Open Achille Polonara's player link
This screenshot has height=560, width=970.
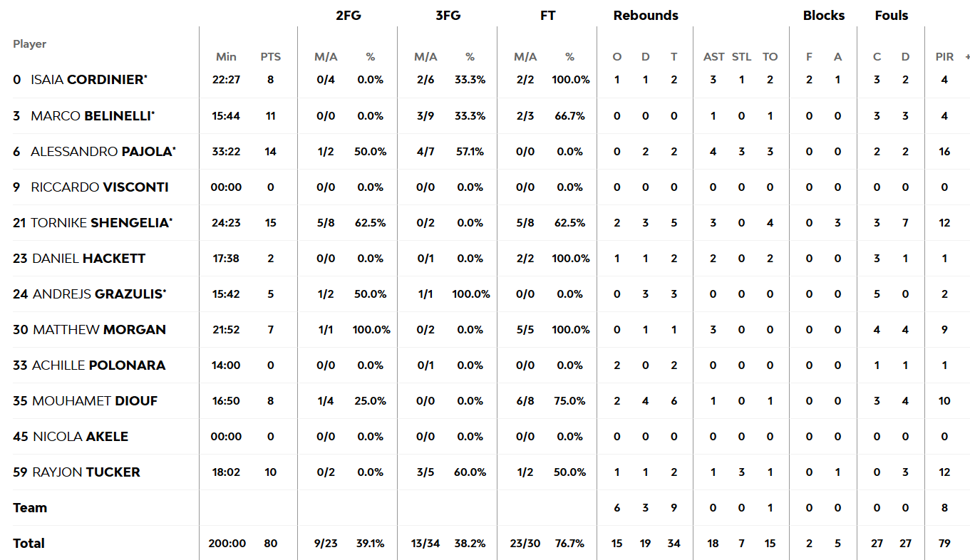coord(99,365)
